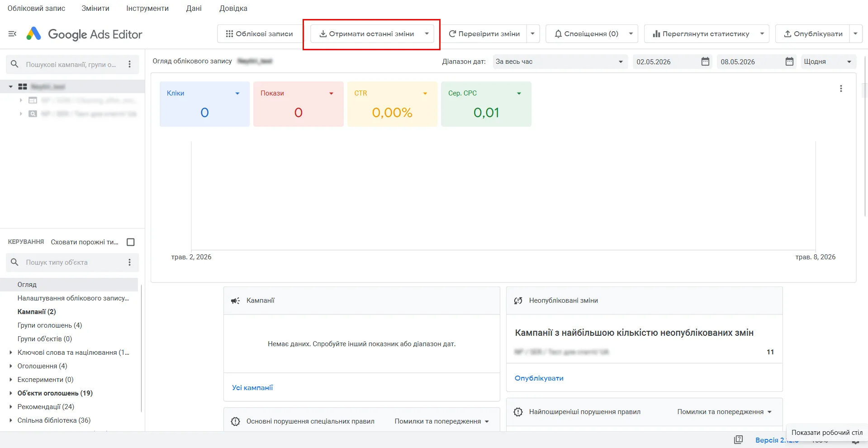Screen dimensions: 868x448
Task: Click Перевірити зміни button
Action: coord(484,34)
